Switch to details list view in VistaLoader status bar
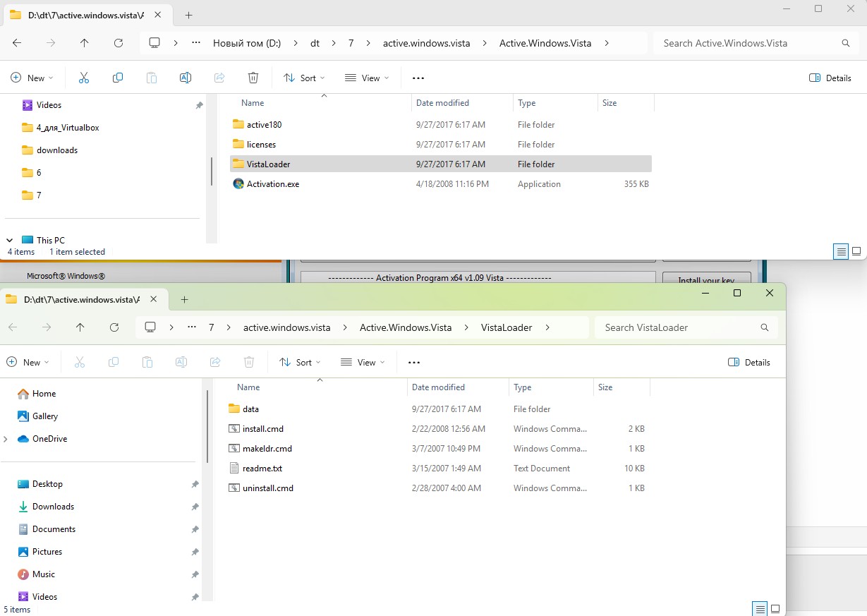Image resolution: width=867 pixels, height=616 pixels. [x=760, y=609]
